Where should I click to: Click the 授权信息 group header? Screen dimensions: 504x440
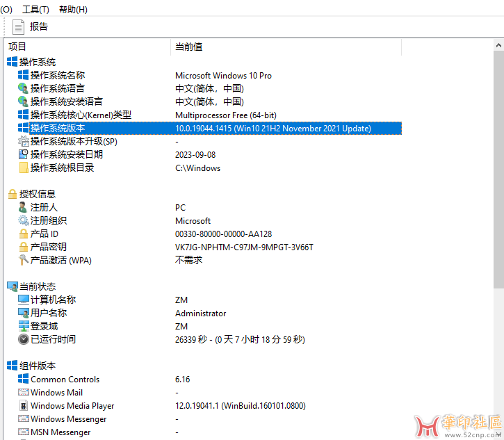tap(38, 194)
